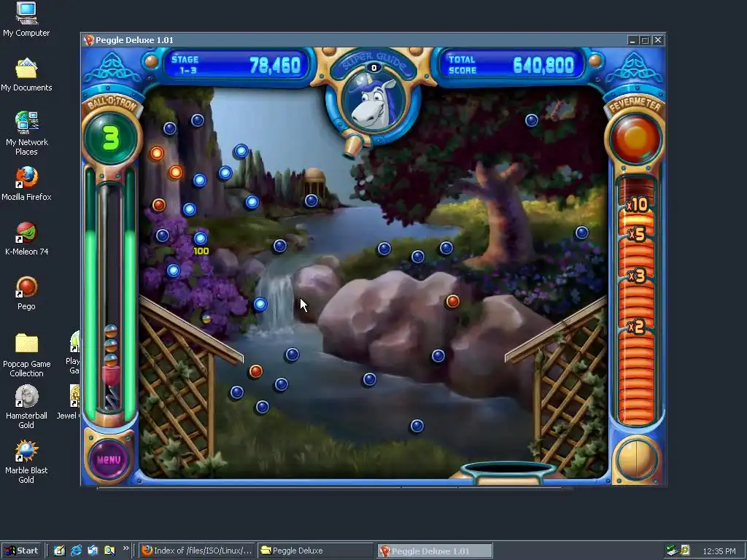Image resolution: width=747 pixels, height=560 pixels.
Task: Hit the topmost blue peg in the tree canopy
Action: click(532, 120)
